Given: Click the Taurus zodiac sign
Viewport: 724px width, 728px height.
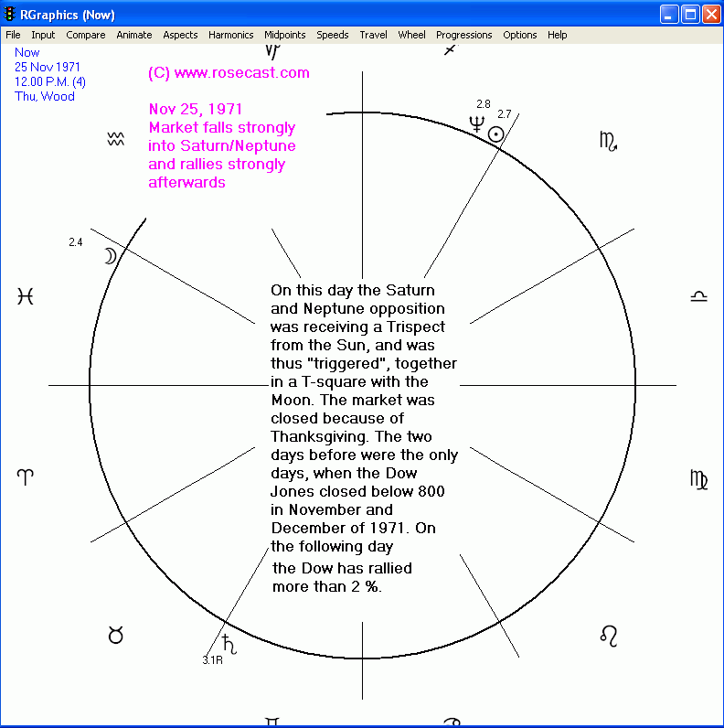Looking at the screenshot, I should (x=115, y=635).
